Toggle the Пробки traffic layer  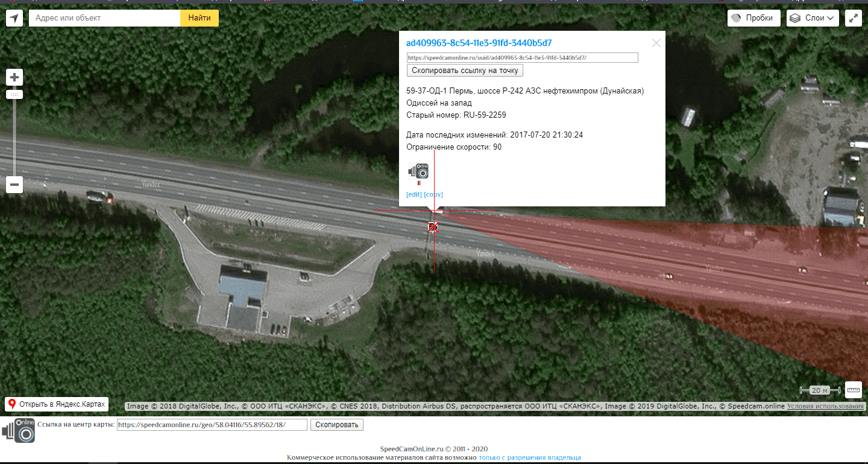(753, 18)
